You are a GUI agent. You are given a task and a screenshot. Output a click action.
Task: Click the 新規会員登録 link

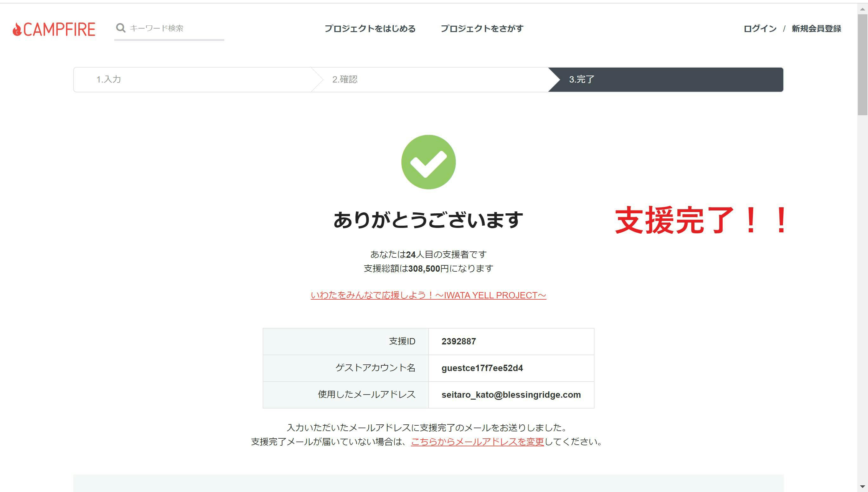coord(816,29)
